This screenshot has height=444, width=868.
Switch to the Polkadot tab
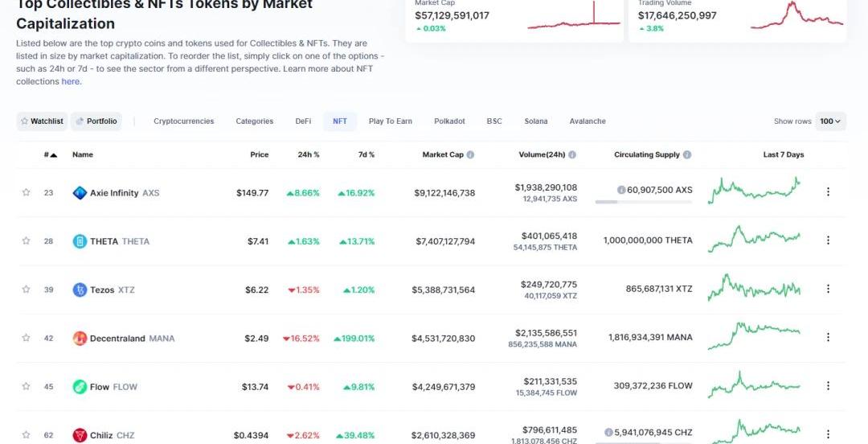click(449, 121)
